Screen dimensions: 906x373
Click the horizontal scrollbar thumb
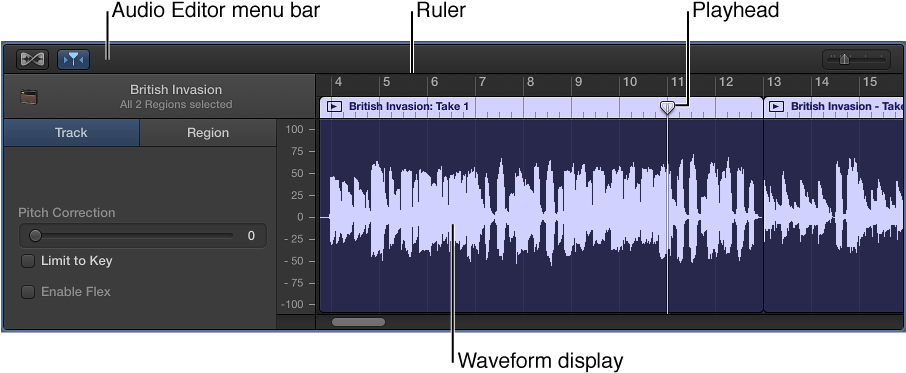358,322
